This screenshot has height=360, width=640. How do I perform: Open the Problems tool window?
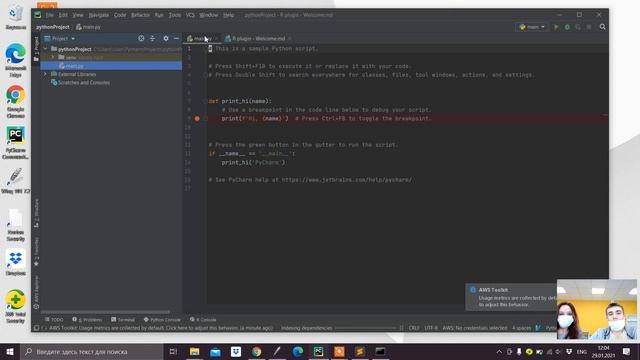87,320
